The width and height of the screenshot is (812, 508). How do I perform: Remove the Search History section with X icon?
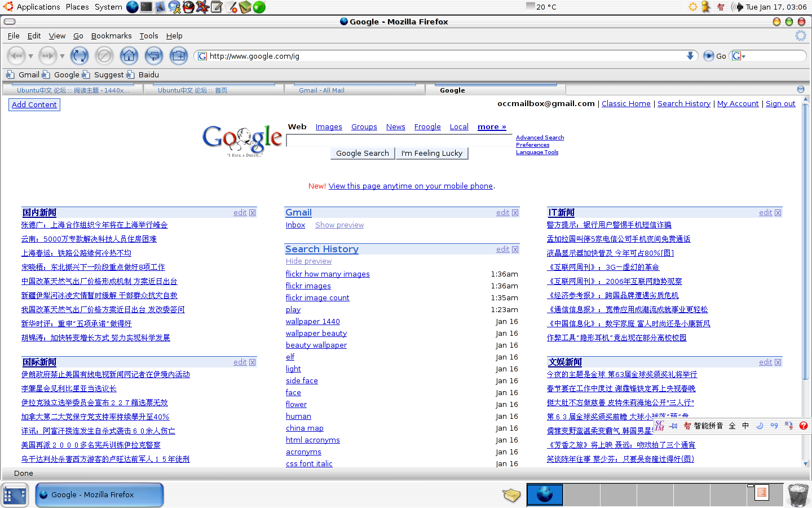point(515,249)
